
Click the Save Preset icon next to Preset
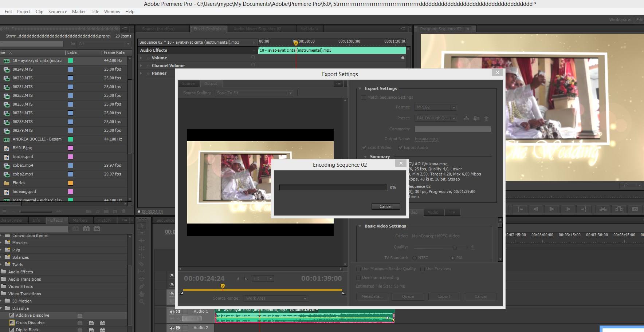(x=466, y=118)
